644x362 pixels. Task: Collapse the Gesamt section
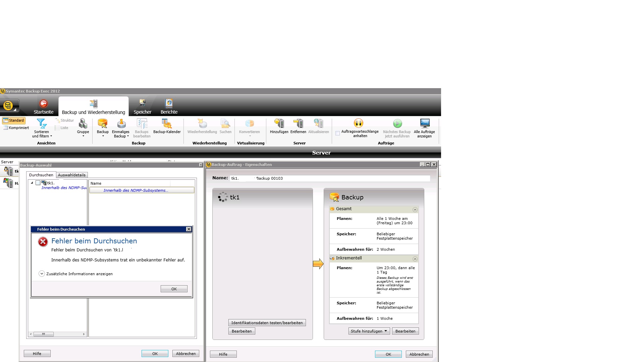(x=415, y=209)
